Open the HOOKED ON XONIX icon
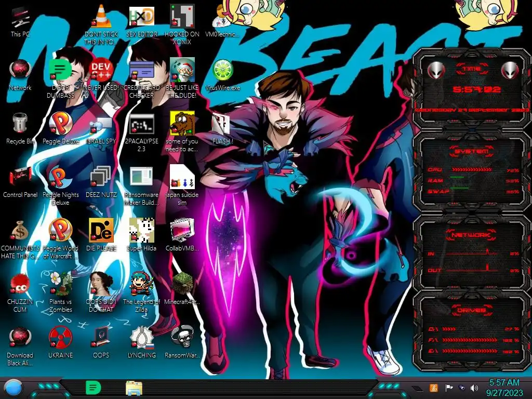The height and width of the screenshot is (399, 532). tap(182, 24)
